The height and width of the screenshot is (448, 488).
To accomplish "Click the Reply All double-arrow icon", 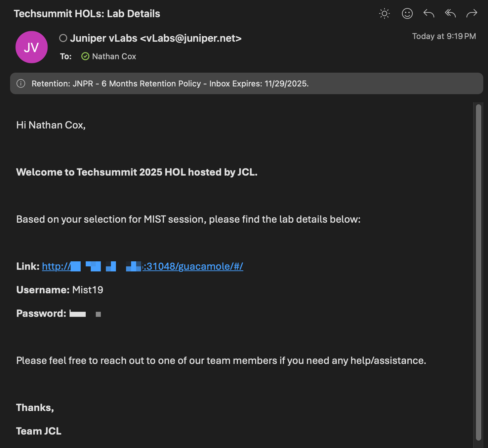I will point(450,13).
